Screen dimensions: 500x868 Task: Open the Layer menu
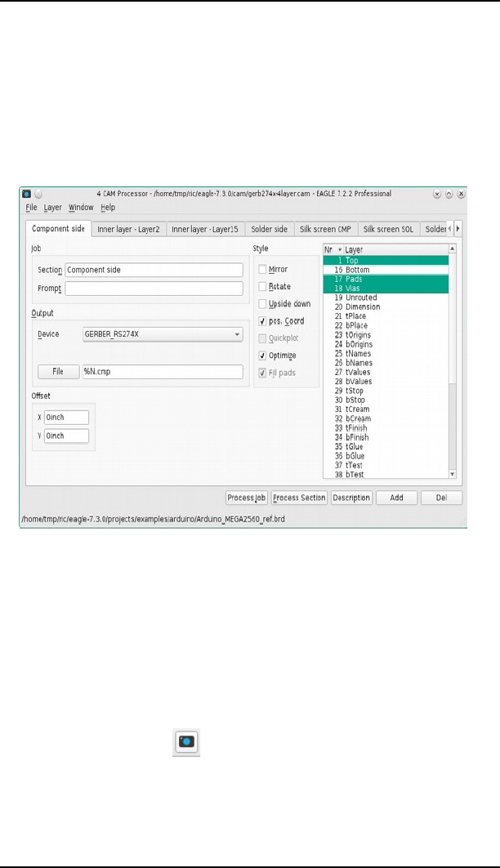[x=52, y=207]
